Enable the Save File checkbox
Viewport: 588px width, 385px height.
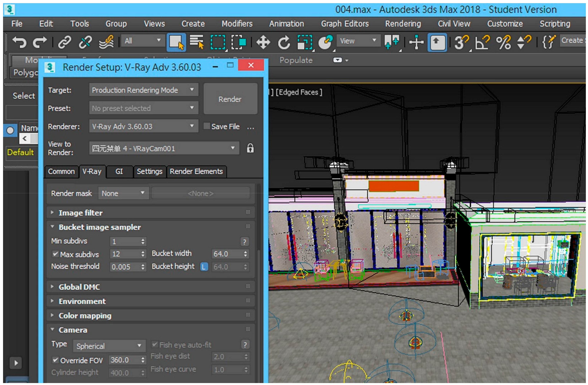point(207,126)
